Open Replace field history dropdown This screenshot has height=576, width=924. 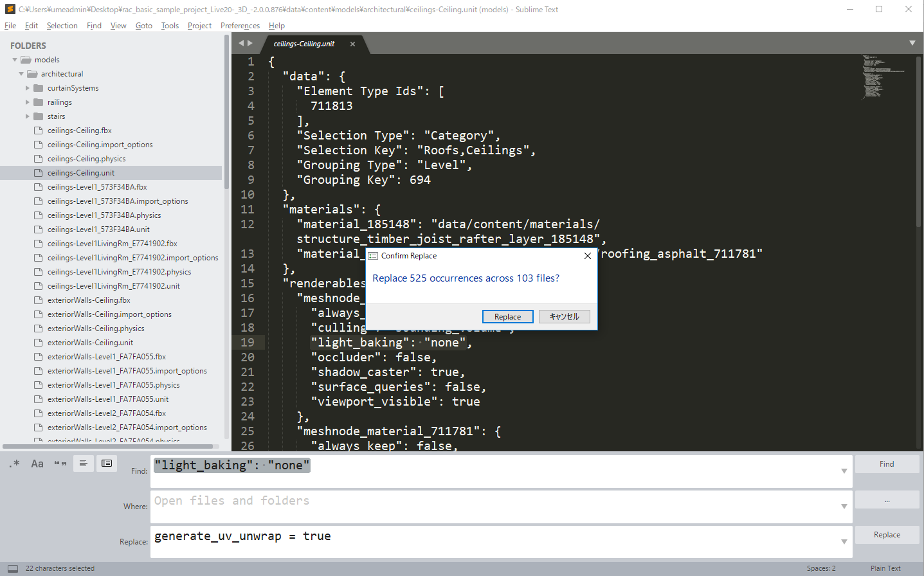tap(844, 542)
